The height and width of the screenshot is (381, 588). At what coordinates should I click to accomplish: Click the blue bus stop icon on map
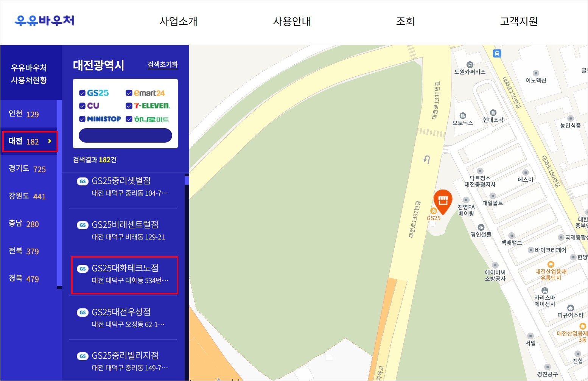[x=497, y=53]
